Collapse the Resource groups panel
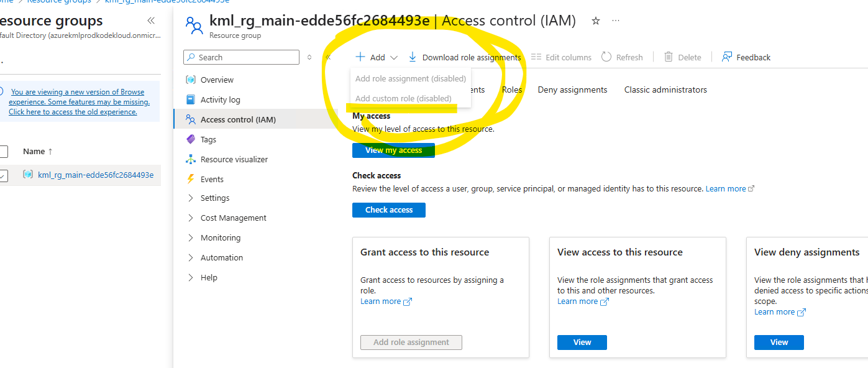This screenshot has width=868, height=368. coord(151,21)
